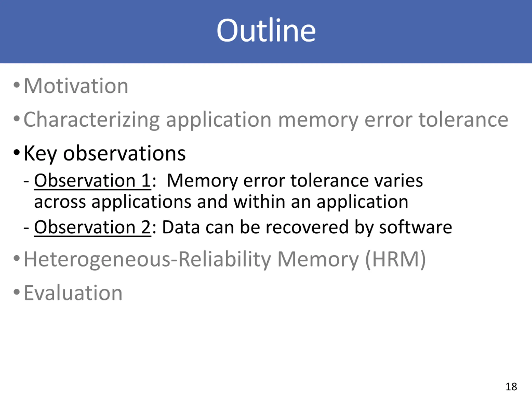
Task: Click the underlined Observation 1 label
Action: tap(93, 180)
